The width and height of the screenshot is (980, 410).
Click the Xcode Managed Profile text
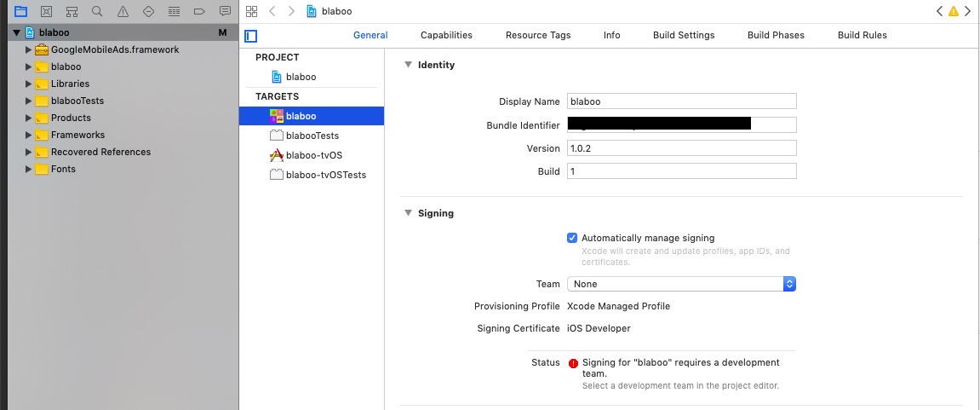click(618, 306)
